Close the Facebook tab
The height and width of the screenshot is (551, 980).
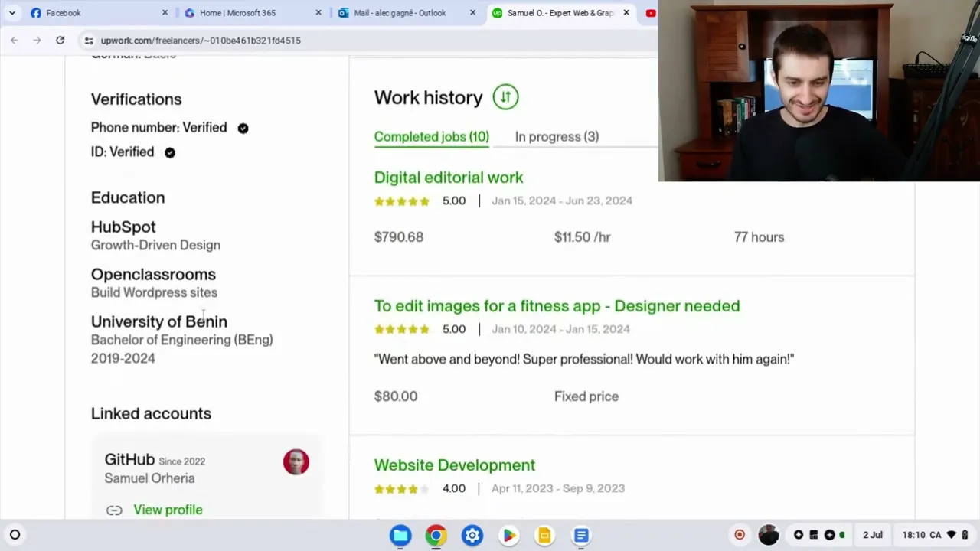point(165,13)
